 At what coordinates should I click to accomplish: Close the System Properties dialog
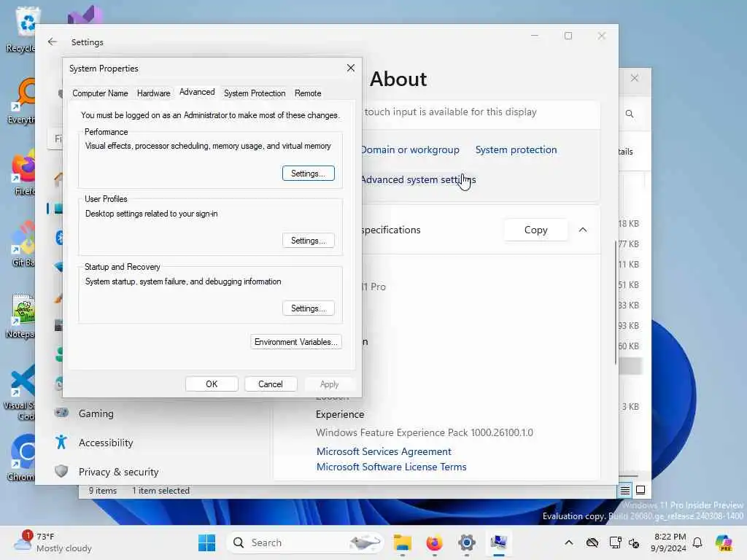click(x=351, y=68)
